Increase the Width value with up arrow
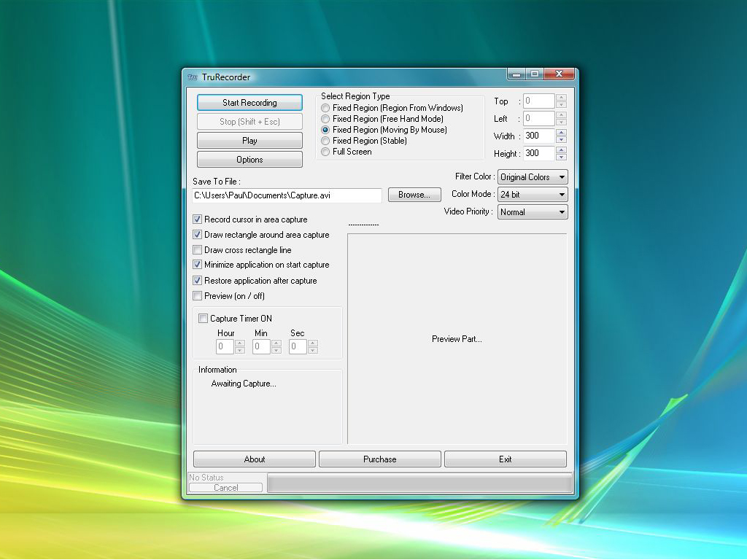This screenshot has height=560, width=747. pyautogui.click(x=561, y=133)
